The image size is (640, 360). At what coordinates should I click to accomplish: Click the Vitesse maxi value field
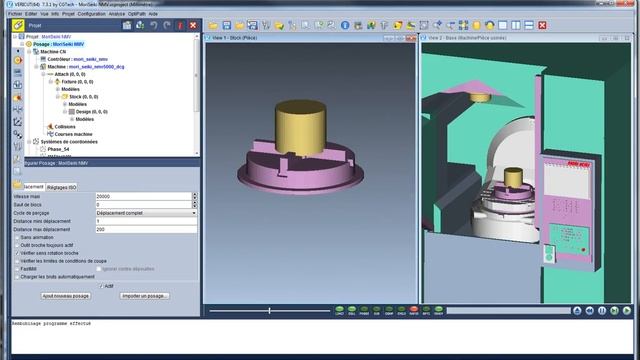144,196
